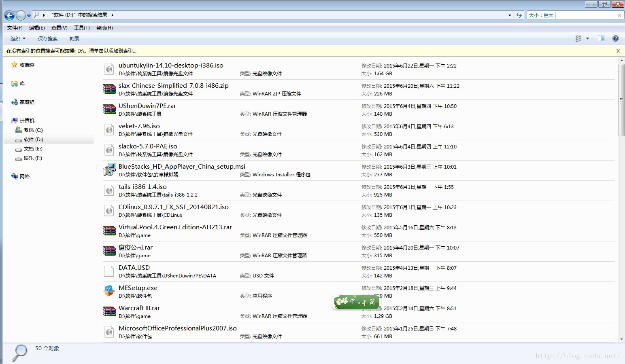Open the 帮助(H) menu
Image resolution: width=625 pixels, height=364 pixels.
pyautogui.click(x=104, y=28)
